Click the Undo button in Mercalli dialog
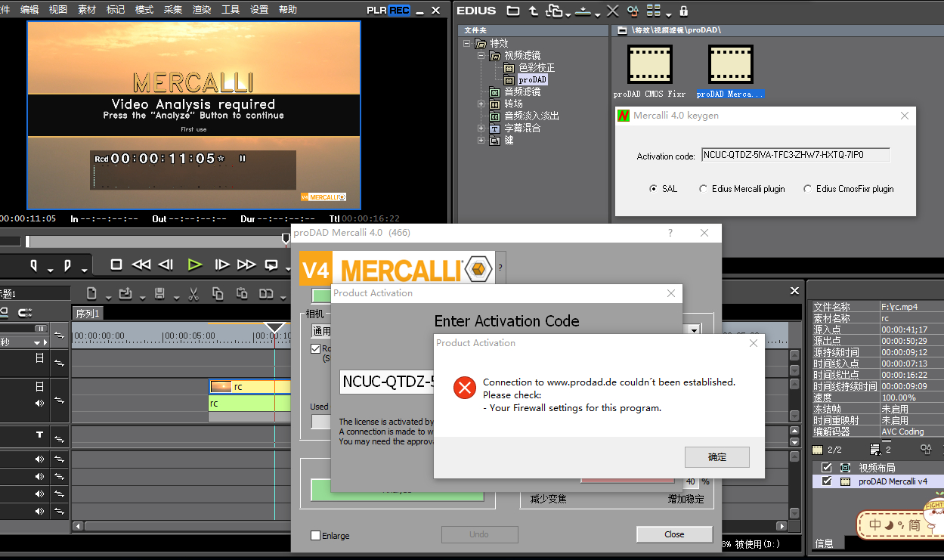 [x=479, y=534]
